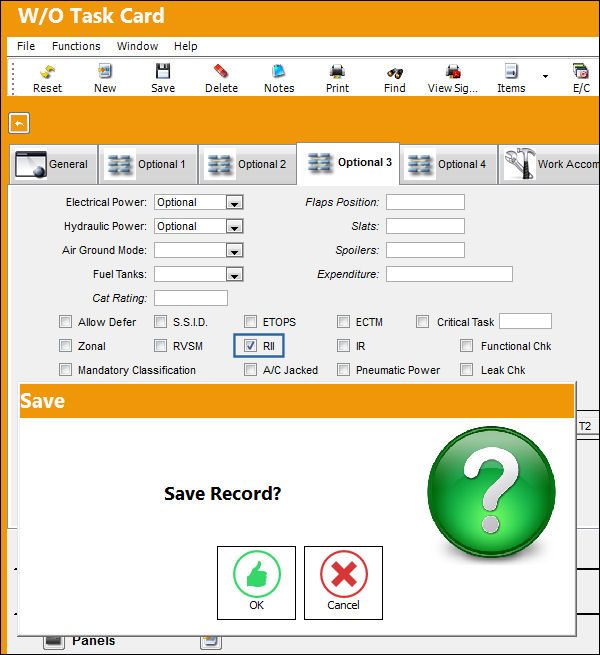
Task: Click the Slats input field
Action: point(425,226)
